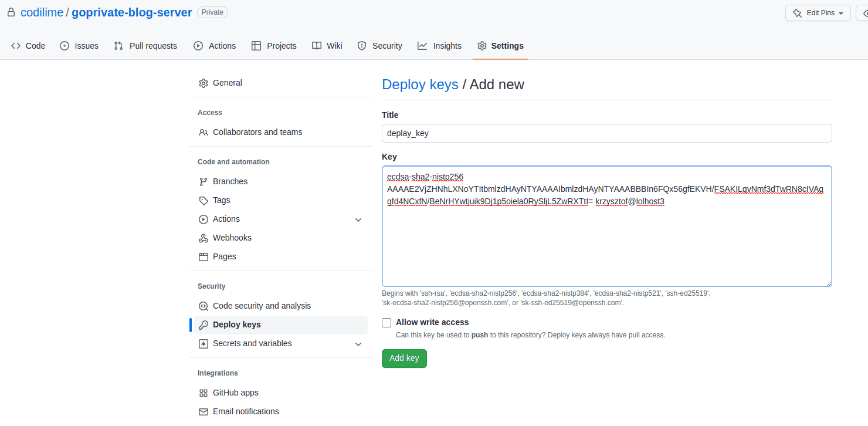Click the Webhooks icon in sidebar
Viewport: 868px width, 426px height.
(203, 238)
